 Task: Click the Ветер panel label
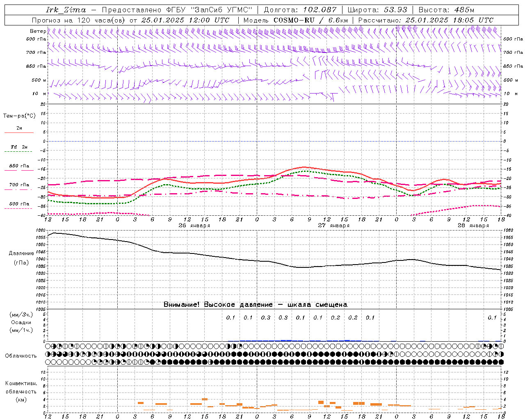(x=38, y=31)
